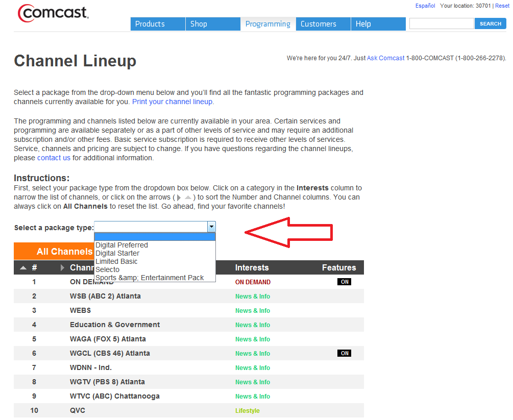The height and width of the screenshot is (420, 513).
Task: Open the Programming menu
Action: click(x=268, y=24)
